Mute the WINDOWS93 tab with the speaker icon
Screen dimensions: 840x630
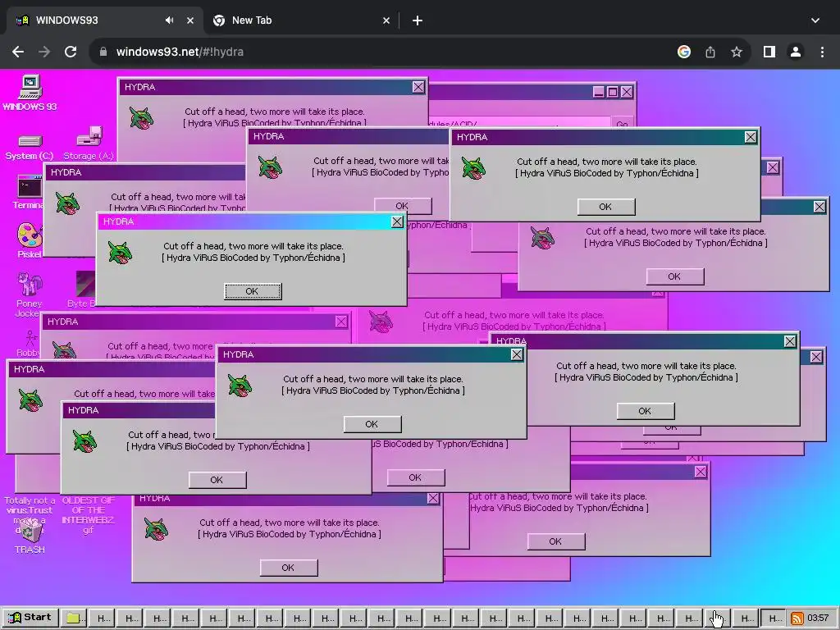(169, 21)
